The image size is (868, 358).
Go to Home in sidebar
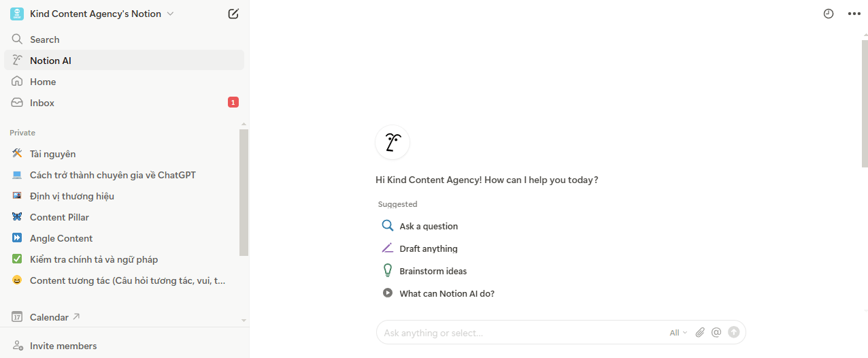coord(43,82)
